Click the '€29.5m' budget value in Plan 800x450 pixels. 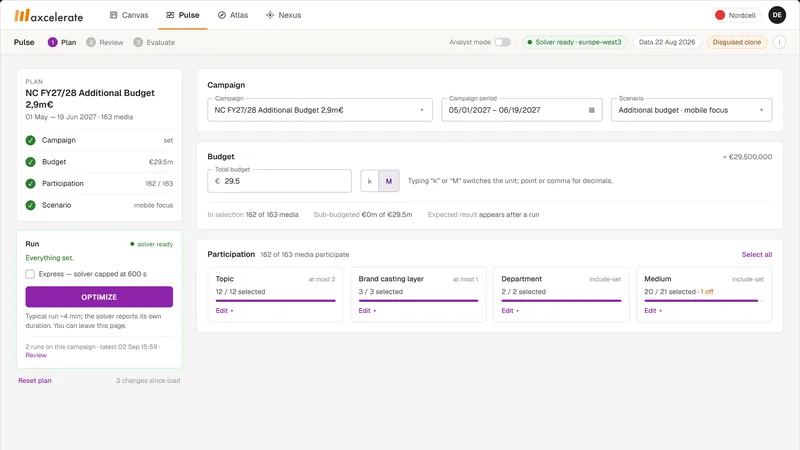click(161, 162)
